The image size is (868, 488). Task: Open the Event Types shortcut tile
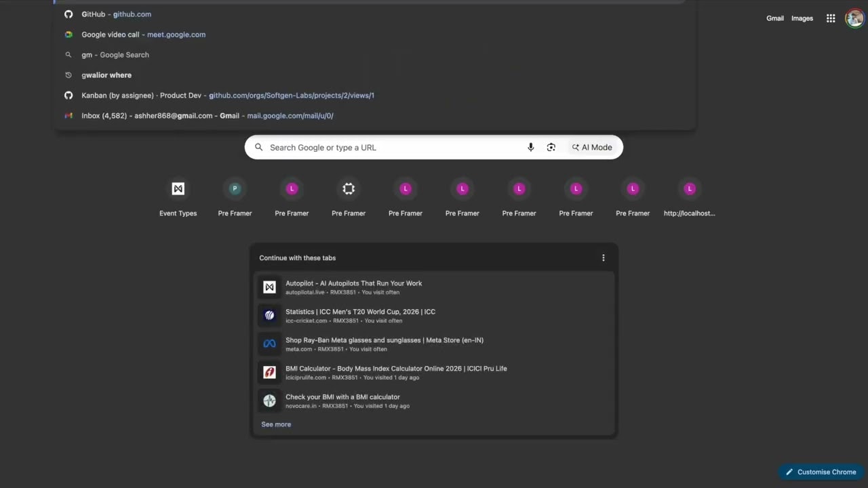tap(178, 197)
